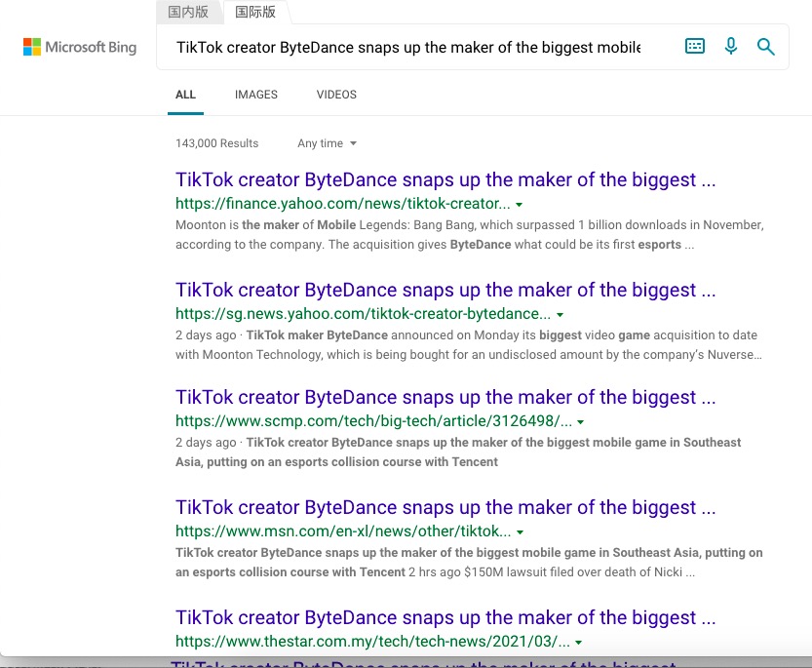
Task: Expand arrow next to thestar.com.my URL
Action: (578, 643)
